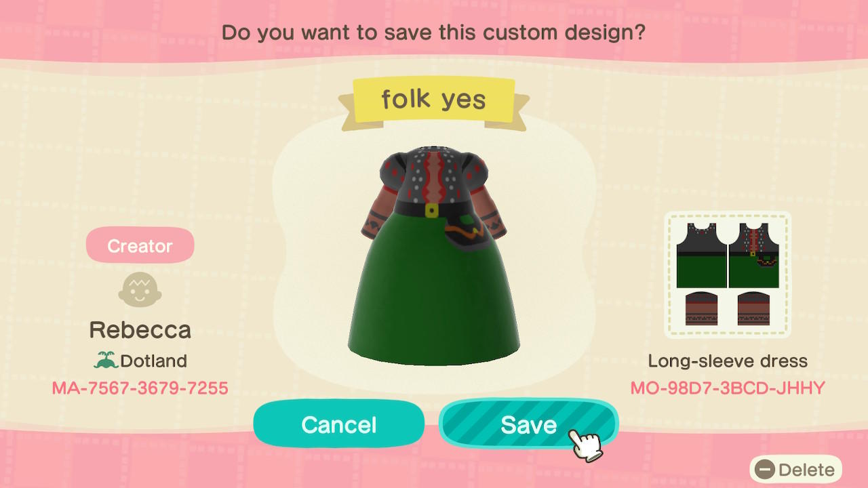Click the Delete button

[795, 470]
